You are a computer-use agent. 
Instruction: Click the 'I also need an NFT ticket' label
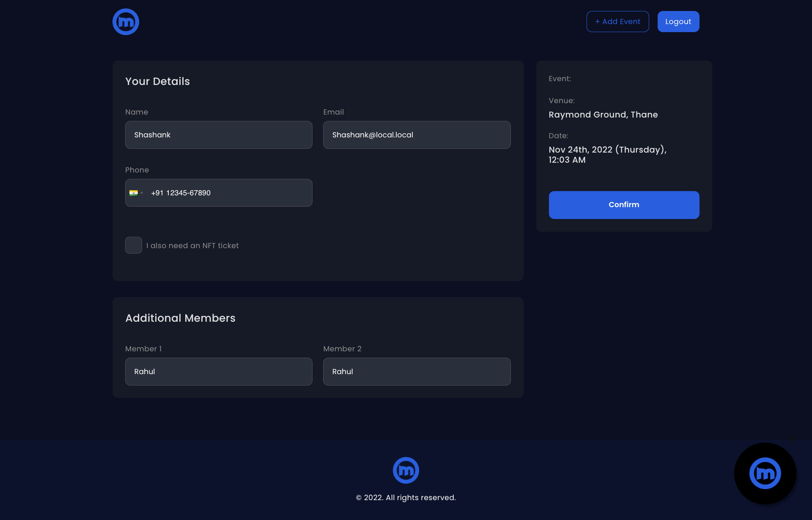point(192,246)
